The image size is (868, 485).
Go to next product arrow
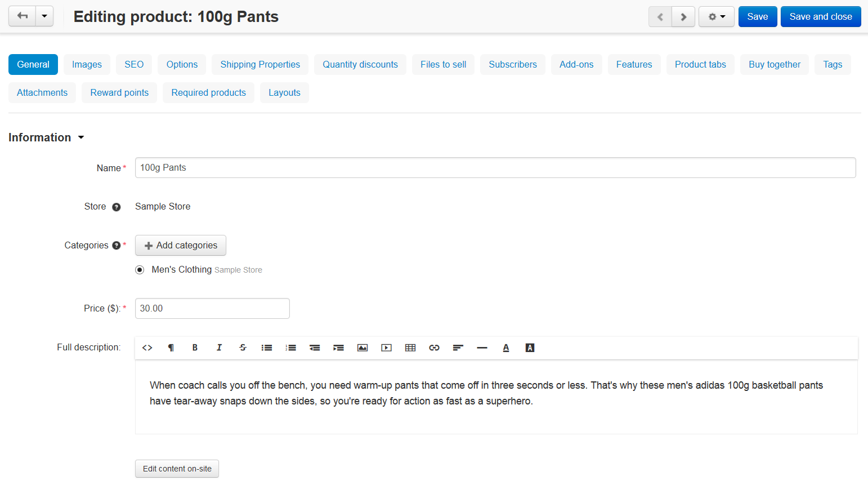[683, 17]
